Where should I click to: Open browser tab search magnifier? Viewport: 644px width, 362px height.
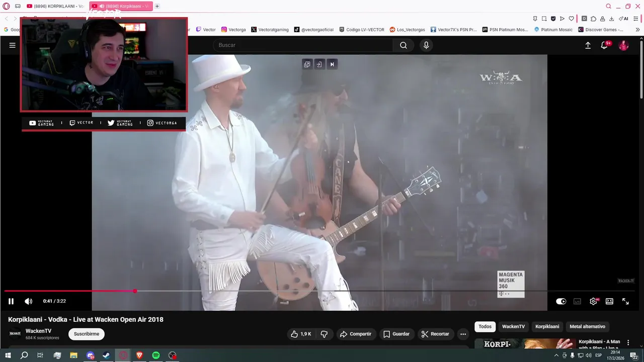click(608, 6)
